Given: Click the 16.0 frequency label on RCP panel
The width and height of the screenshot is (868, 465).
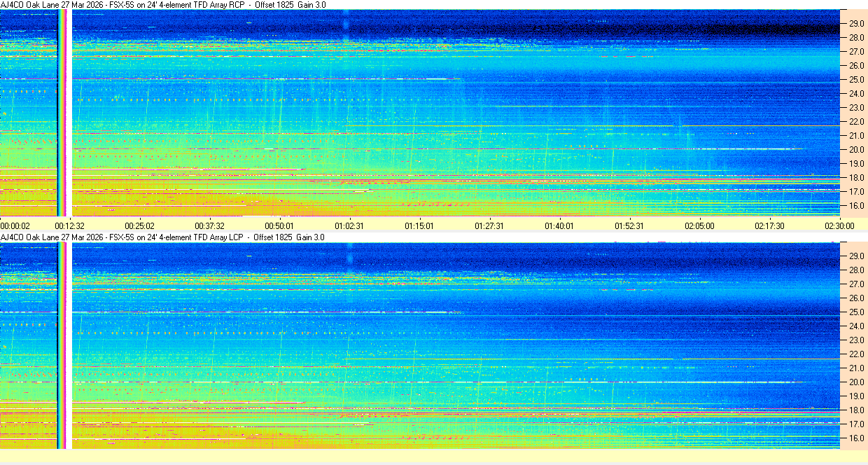Looking at the screenshot, I should (857, 206).
